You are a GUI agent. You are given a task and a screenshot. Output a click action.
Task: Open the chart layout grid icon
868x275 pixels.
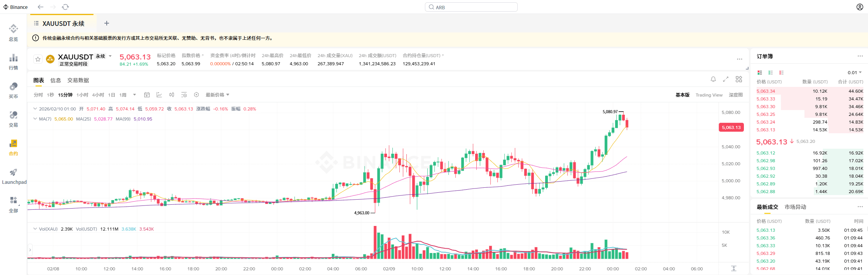739,79
